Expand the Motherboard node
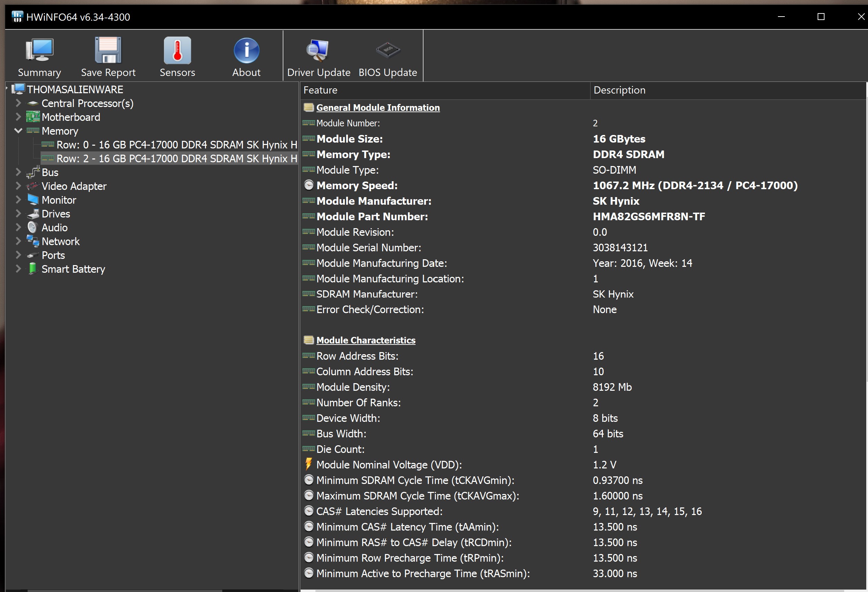This screenshot has width=868, height=592. (x=18, y=117)
